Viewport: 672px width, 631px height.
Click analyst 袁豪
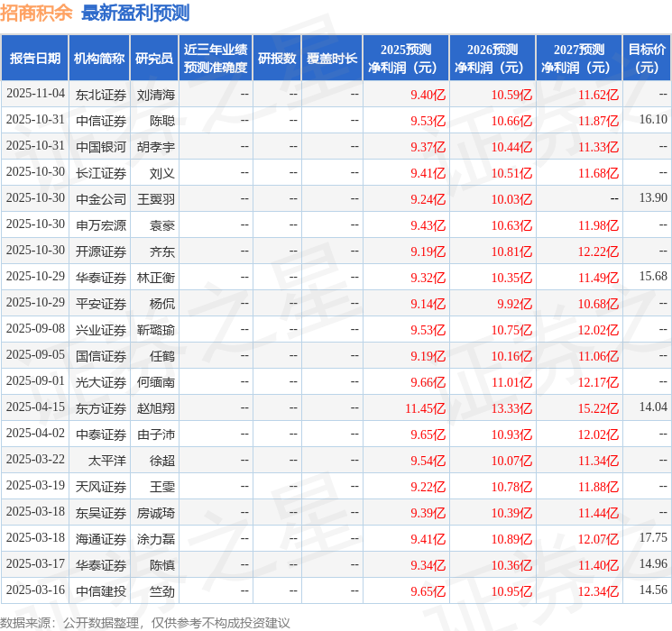[162, 225]
